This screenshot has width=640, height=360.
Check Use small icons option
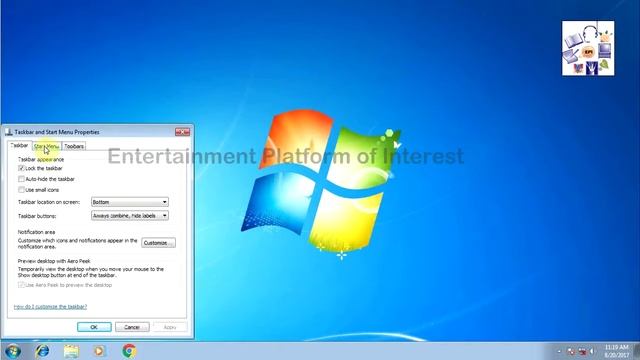coord(21,190)
